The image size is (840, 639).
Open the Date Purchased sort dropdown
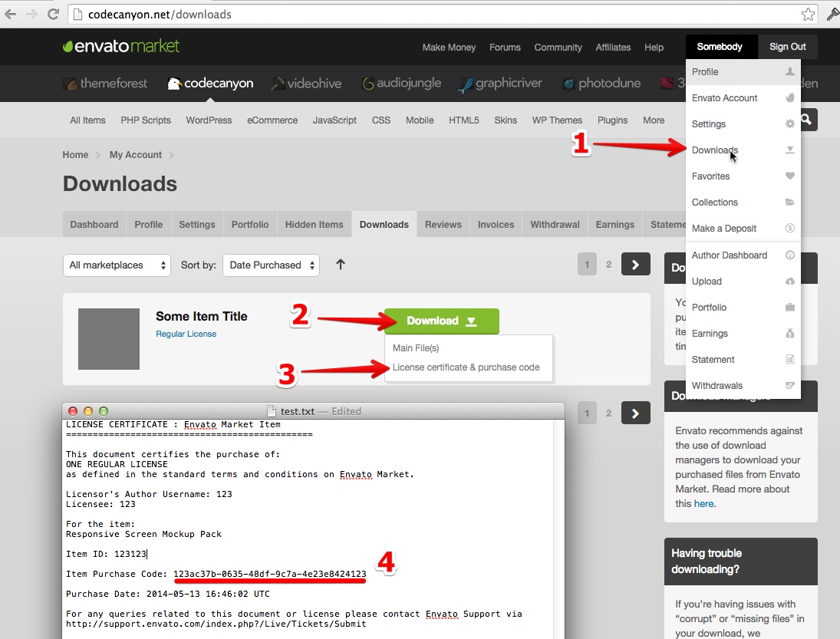tap(271, 265)
